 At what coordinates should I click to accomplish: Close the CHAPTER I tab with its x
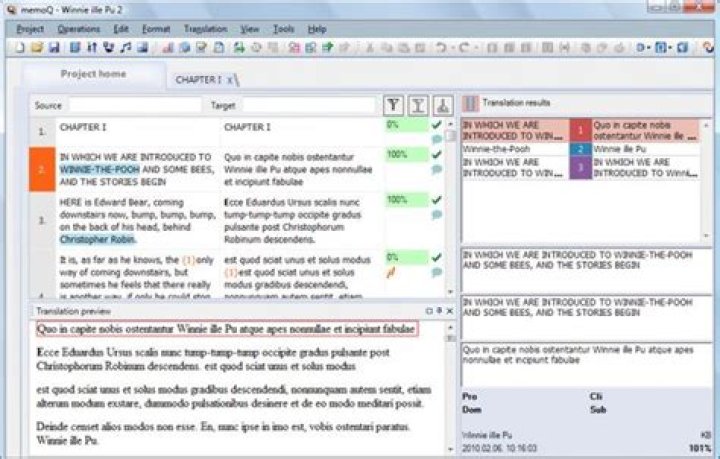click(230, 80)
